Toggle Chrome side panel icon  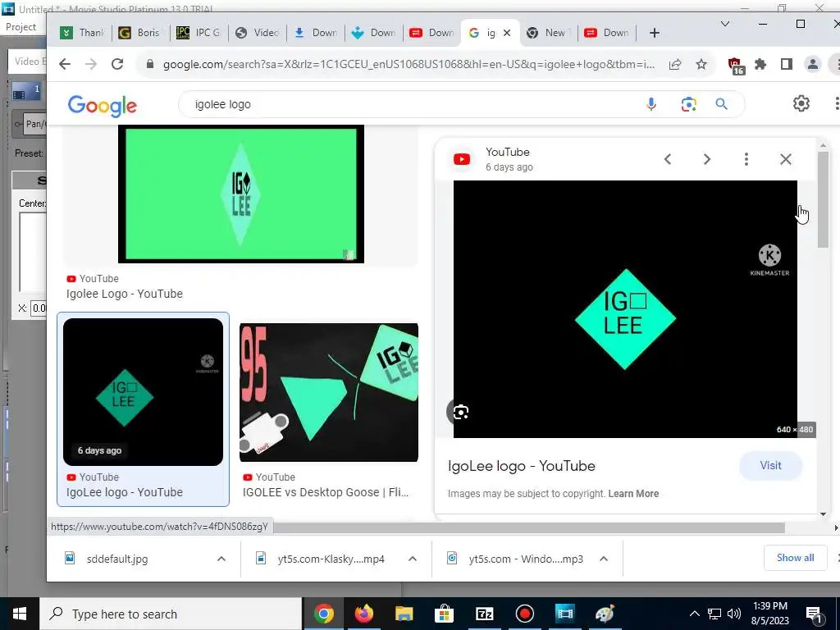(787, 64)
